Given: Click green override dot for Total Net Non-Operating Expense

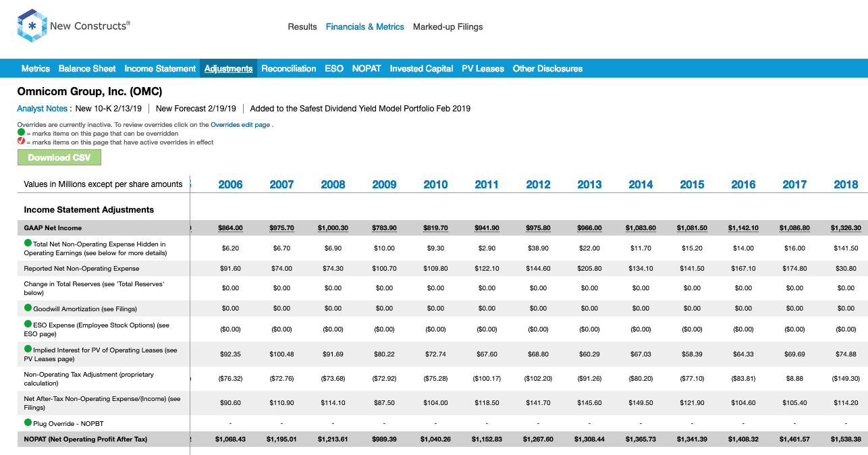Looking at the screenshot, I should (28, 243).
